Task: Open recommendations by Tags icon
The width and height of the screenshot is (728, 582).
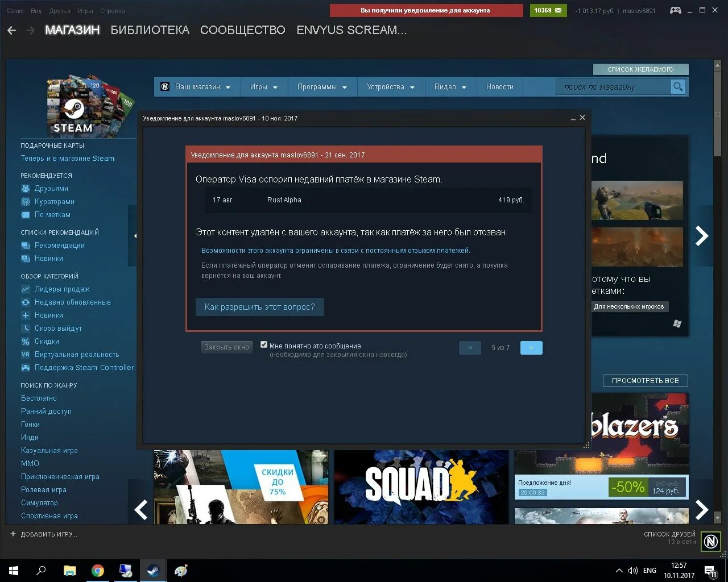Action: point(26,215)
